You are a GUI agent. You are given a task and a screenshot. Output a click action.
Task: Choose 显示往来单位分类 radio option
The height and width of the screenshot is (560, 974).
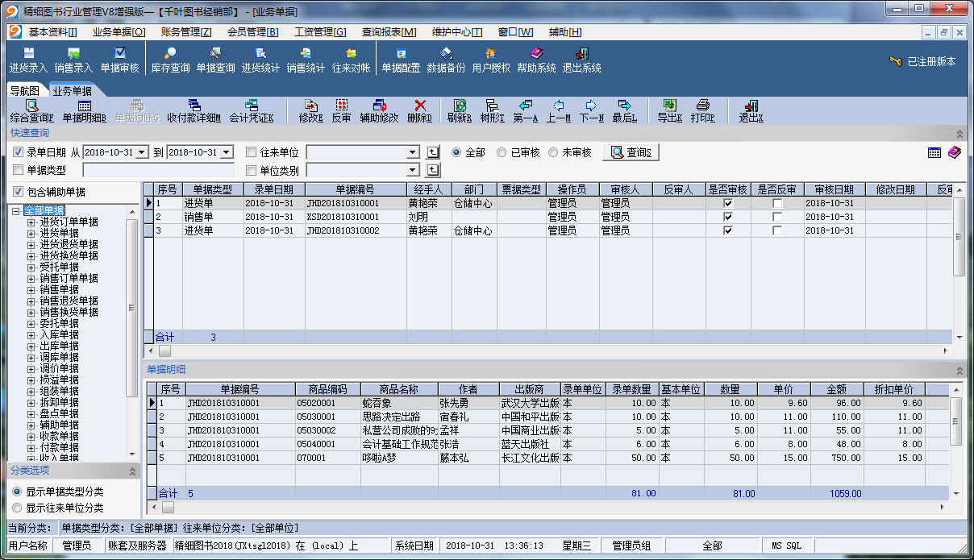tap(17, 508)
